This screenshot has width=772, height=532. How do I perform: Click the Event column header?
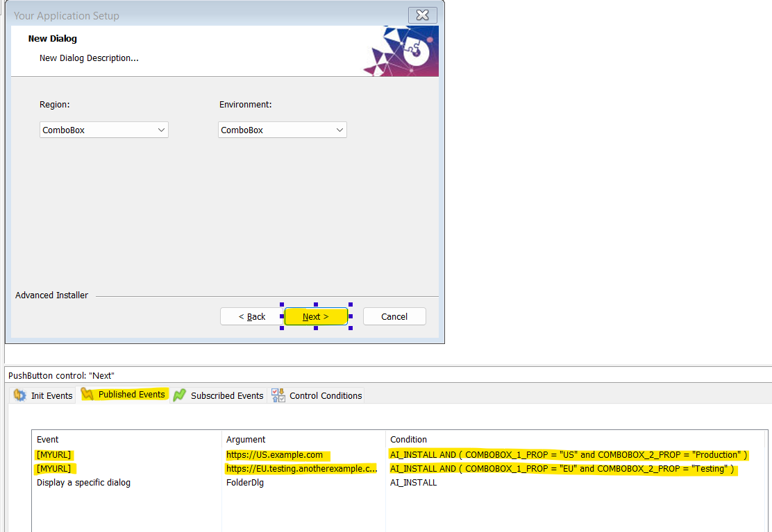pyautogui.click(x=48, y=440)
